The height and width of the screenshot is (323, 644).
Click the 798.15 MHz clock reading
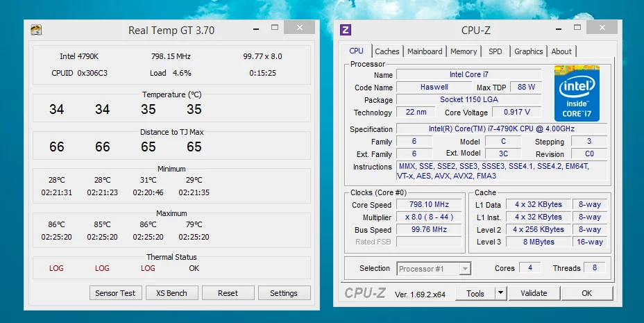point(171,56)
